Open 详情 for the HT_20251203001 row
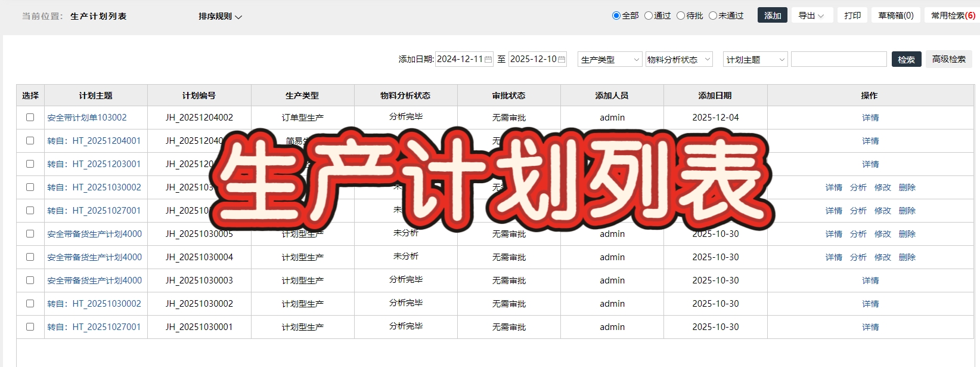 tap(870, 164)
